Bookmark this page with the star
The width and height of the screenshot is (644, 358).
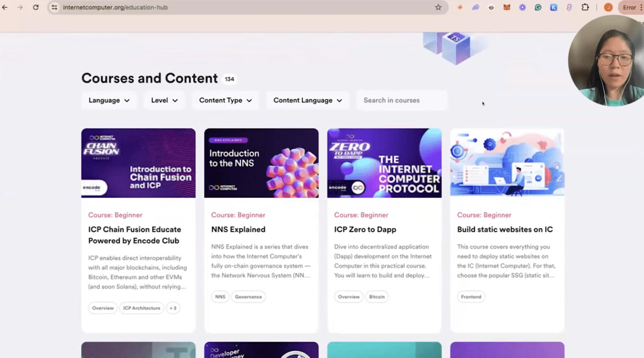pyautogui.click(x=438, y=7)
